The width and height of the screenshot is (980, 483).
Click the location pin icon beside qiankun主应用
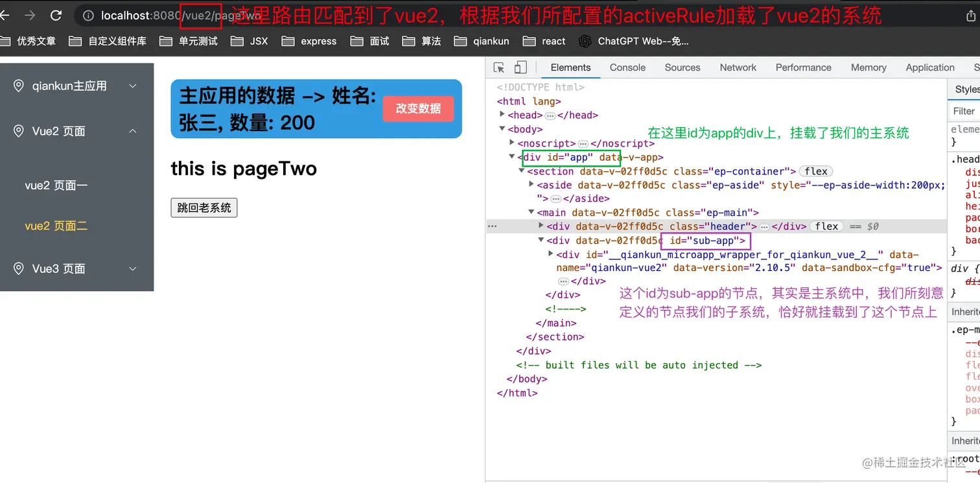[18, 85]
